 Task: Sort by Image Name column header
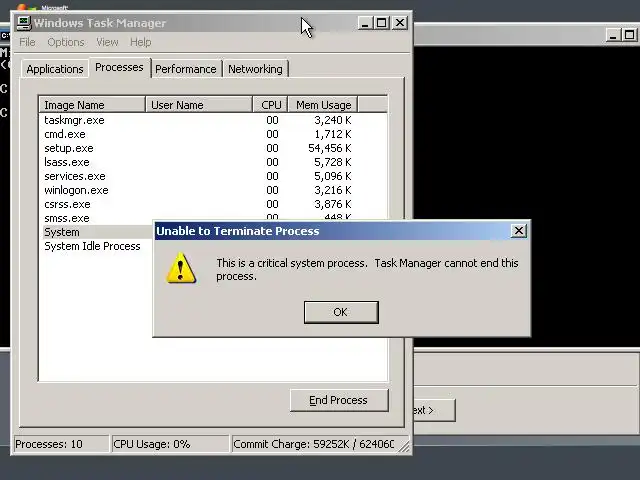point(92,105)
